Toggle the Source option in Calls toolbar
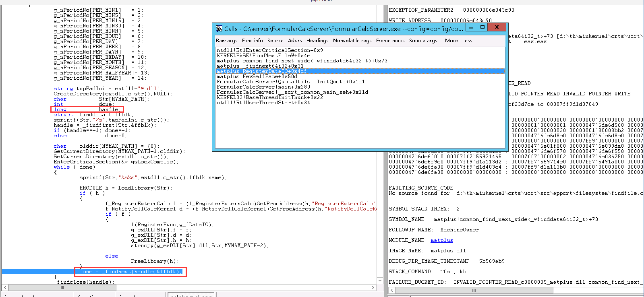This screenshot has height=297, width=644. (275, 41)
